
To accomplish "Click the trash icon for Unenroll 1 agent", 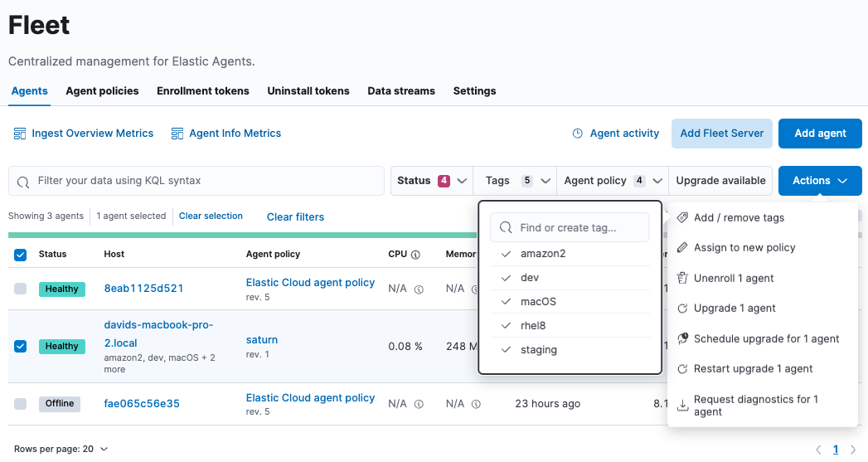I will [x=682, y=278].
